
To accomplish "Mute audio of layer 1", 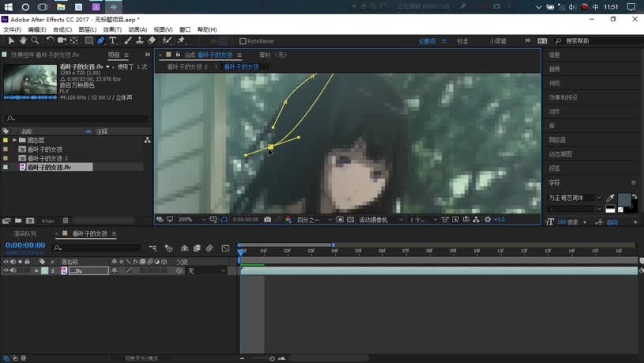I will click(x=13, y=270).
